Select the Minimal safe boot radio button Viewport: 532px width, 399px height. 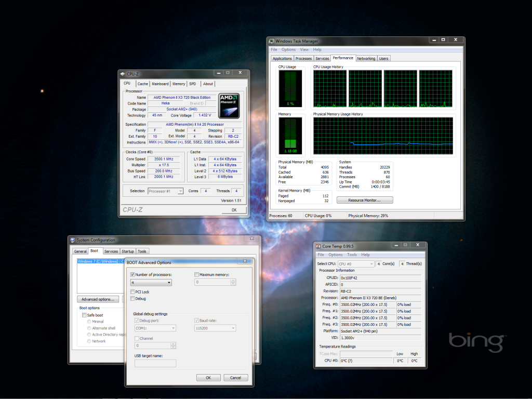pyautogui.click(x=89, y=322)
